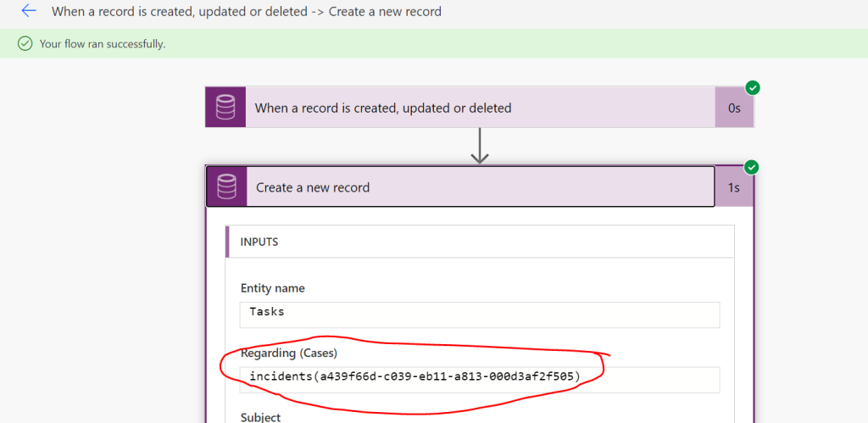
Task: Click the 'Subject' label
Action: [260, 417]
